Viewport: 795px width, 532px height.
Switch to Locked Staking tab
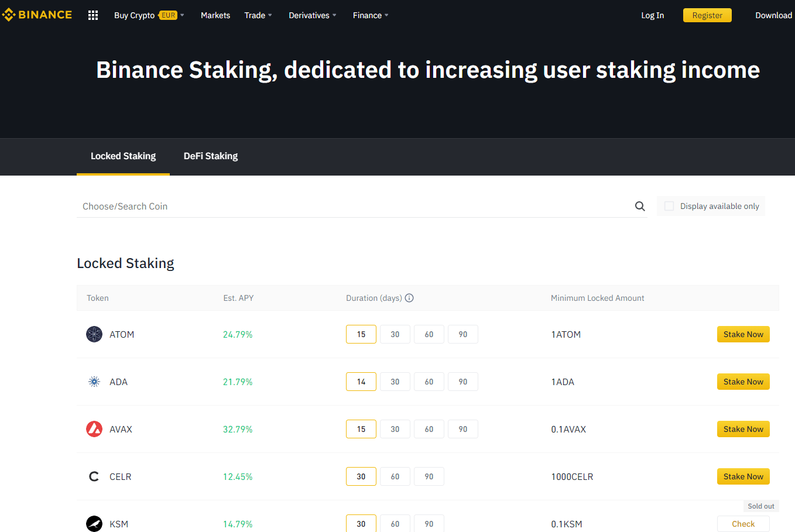click(123, 156)
